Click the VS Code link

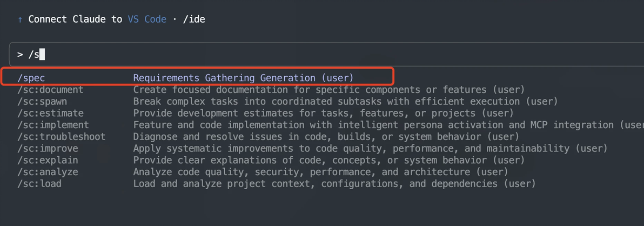click(147, 19)
